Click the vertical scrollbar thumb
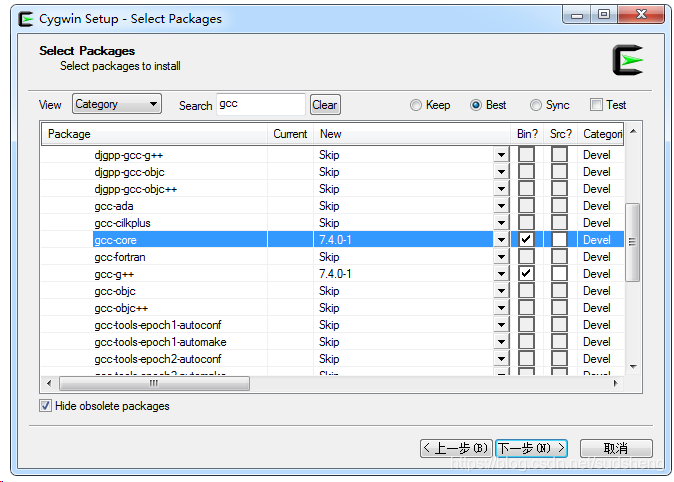This screenshot has height=482, width=674. coord(632,242)
